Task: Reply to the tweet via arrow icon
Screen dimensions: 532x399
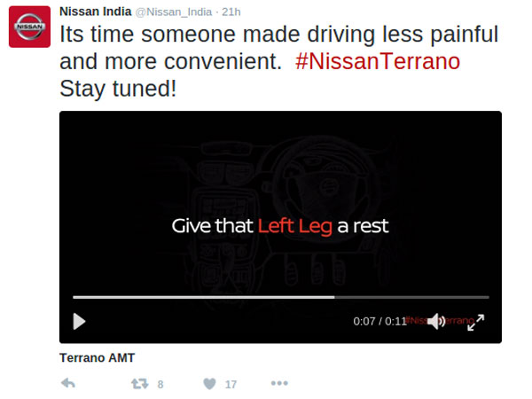Action: click(x=68, y=384)
